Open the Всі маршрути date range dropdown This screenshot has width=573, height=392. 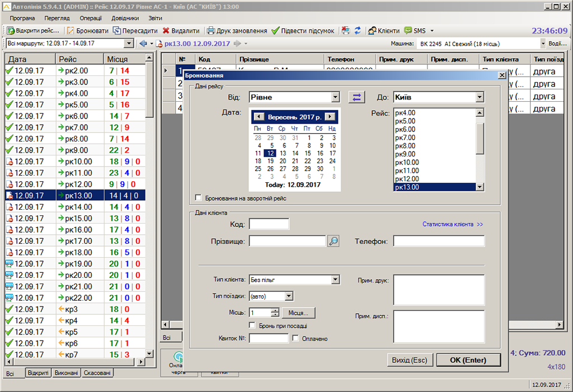click(x=128, y=44)
